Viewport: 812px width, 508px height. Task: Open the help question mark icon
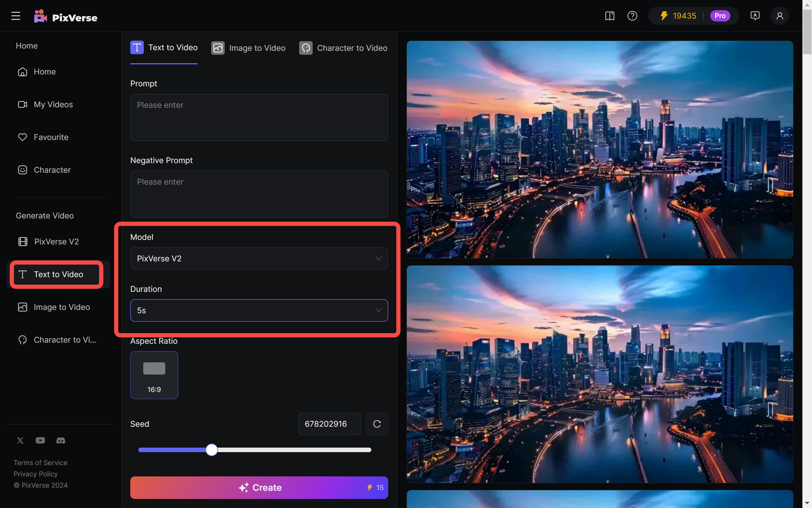tap(632, 16)
